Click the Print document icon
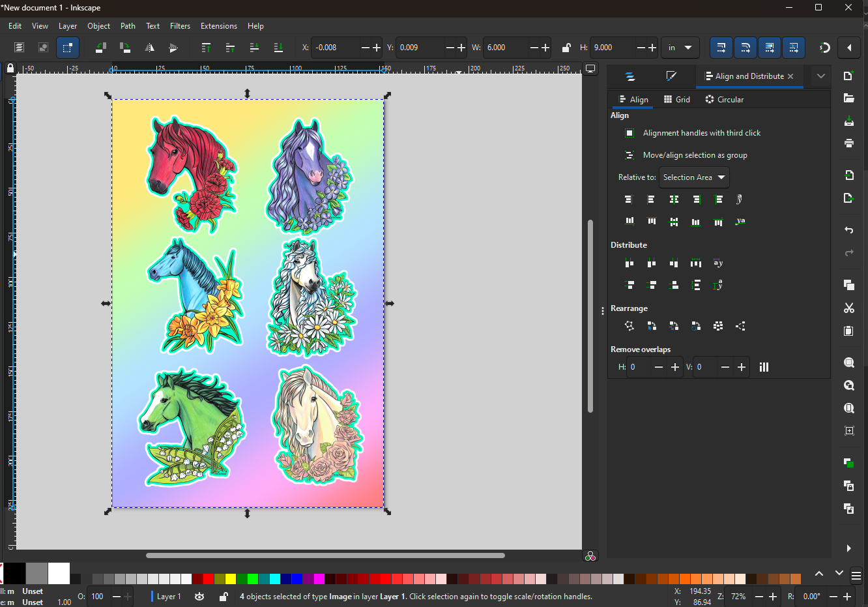 coord(848,143)
